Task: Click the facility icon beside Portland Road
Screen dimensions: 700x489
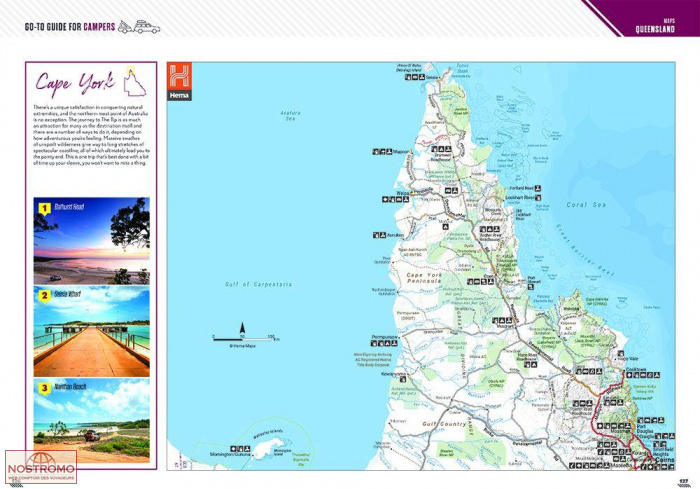Action: (x=538, y=188)
